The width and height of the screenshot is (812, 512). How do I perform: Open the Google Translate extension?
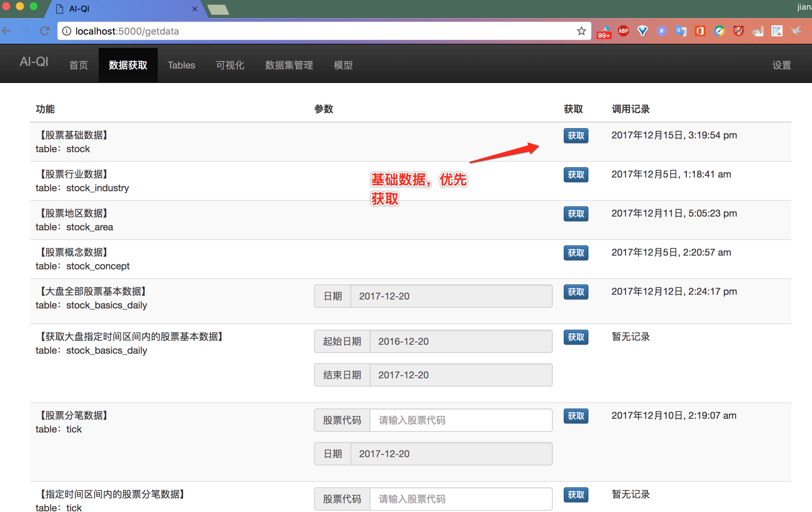point(681,31)
